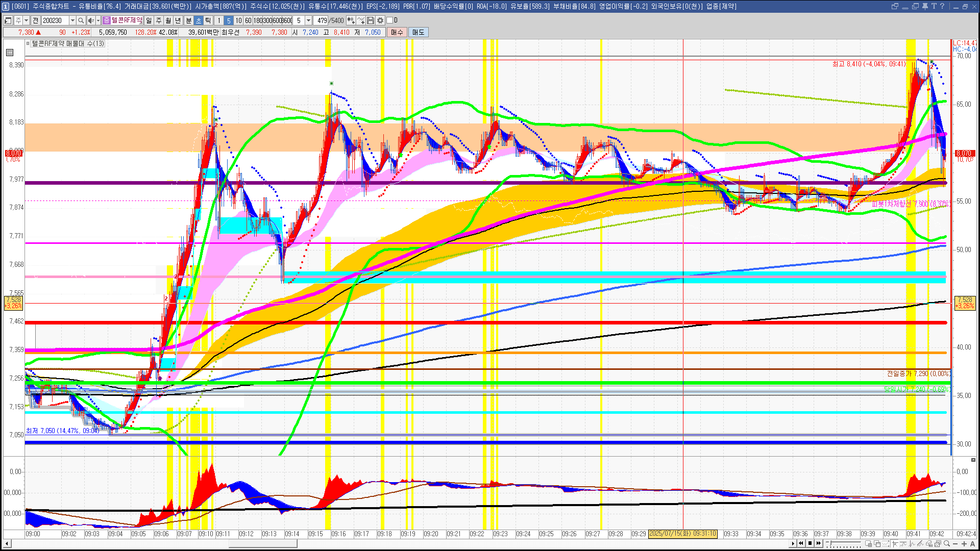Click the speaker sound icon in toolbar
980x551 pixels.
(x=91, y=20)
